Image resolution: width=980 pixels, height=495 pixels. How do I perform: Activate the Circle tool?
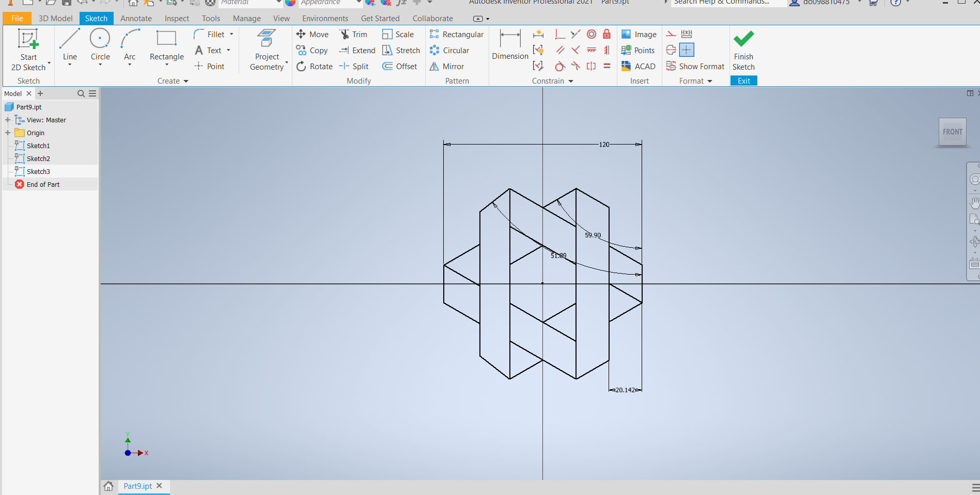click(100, 45)
